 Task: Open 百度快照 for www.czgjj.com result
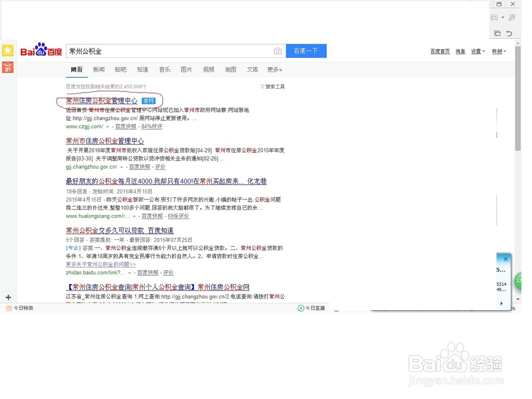tap(126, 127)
